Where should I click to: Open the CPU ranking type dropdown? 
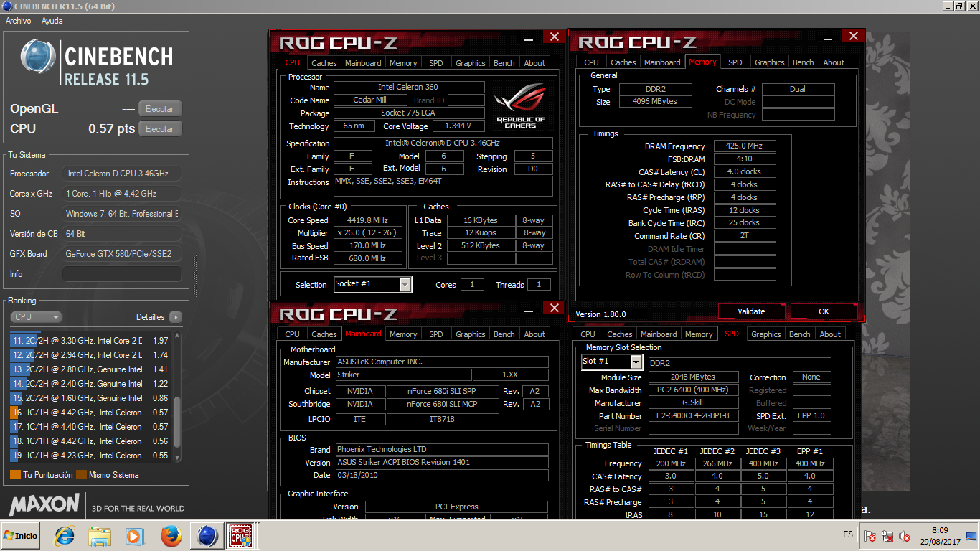(36, 317)
